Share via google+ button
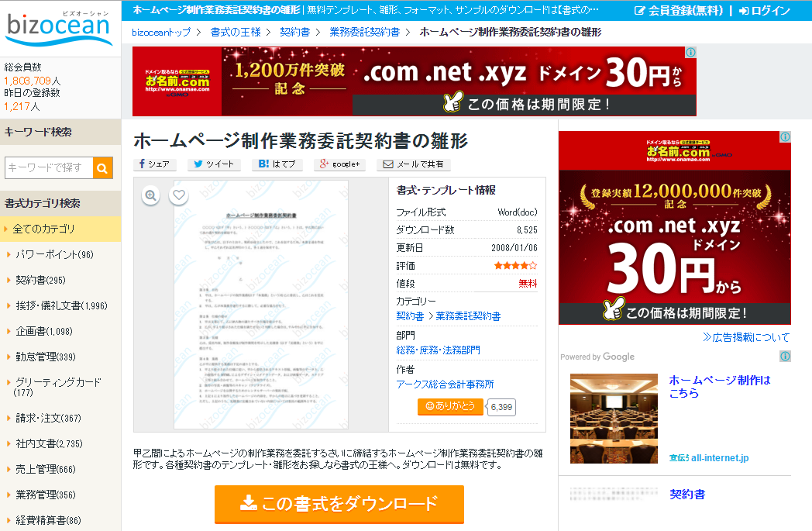Image resolution: width=812 pixels, height=531 pixels. click(x=339, y=164)
